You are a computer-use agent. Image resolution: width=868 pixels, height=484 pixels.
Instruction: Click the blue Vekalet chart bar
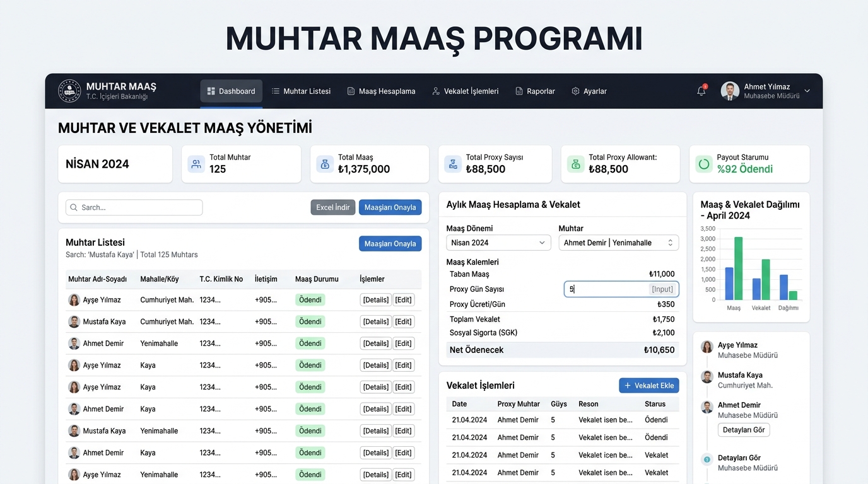click(x=756, y=289)
